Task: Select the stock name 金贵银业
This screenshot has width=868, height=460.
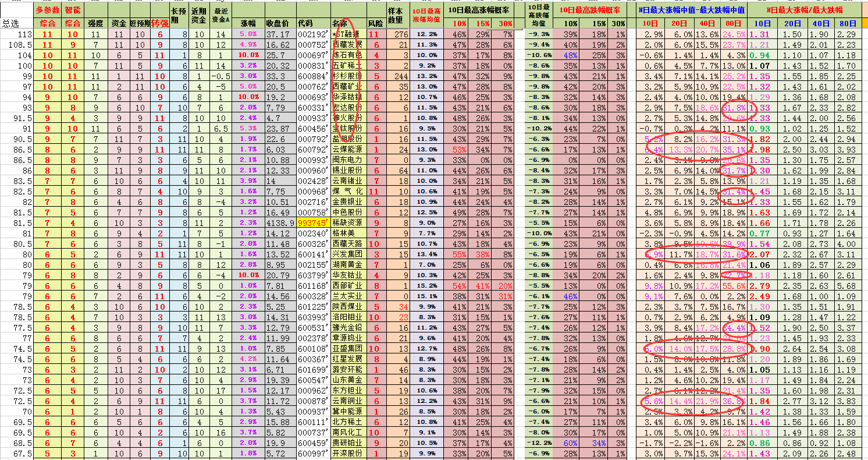Action: pos(348,202)
